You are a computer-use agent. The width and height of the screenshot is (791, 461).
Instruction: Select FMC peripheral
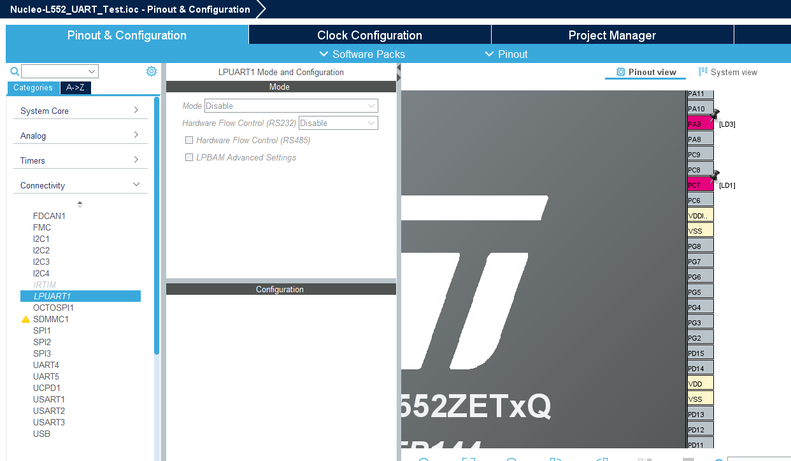pyautogui.click(x=42, y=227)
